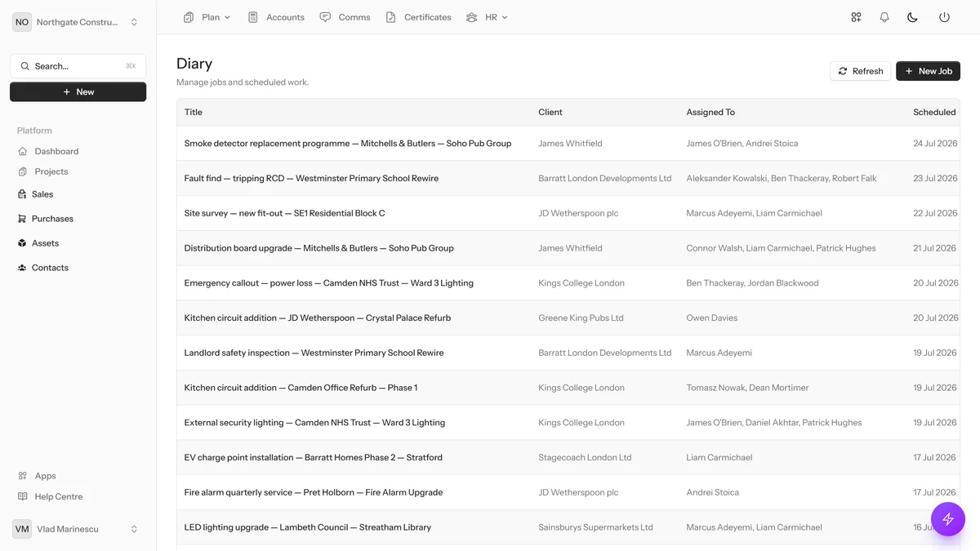Screen dimensions: 980x551
Task: Click the power logout icon
Action: pos(944,17)
